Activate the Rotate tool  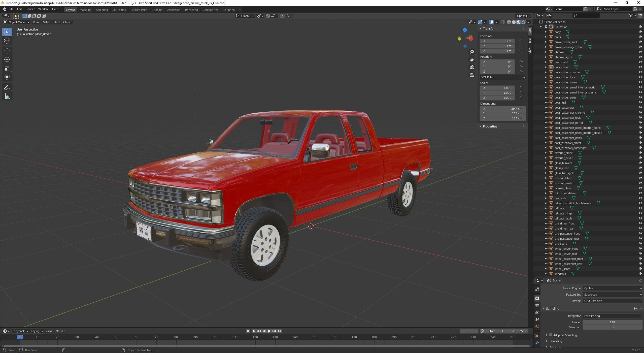coord(7,60)
